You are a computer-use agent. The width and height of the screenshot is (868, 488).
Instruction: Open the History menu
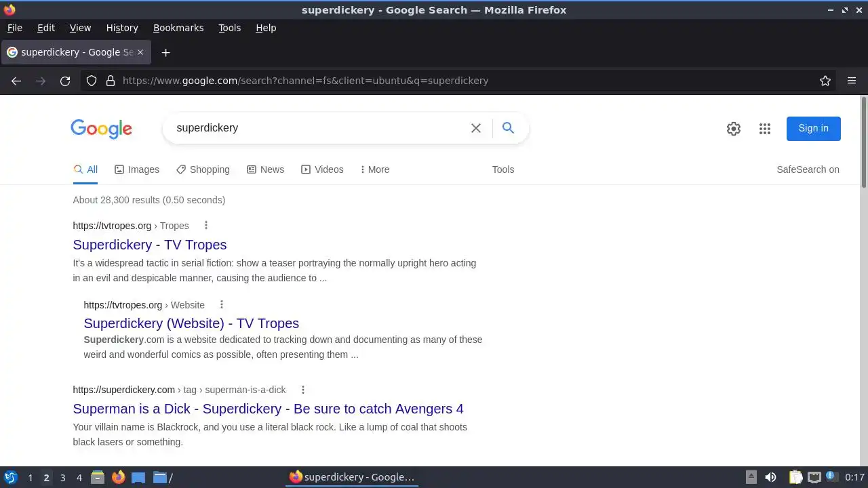click(x=122, y=28)
